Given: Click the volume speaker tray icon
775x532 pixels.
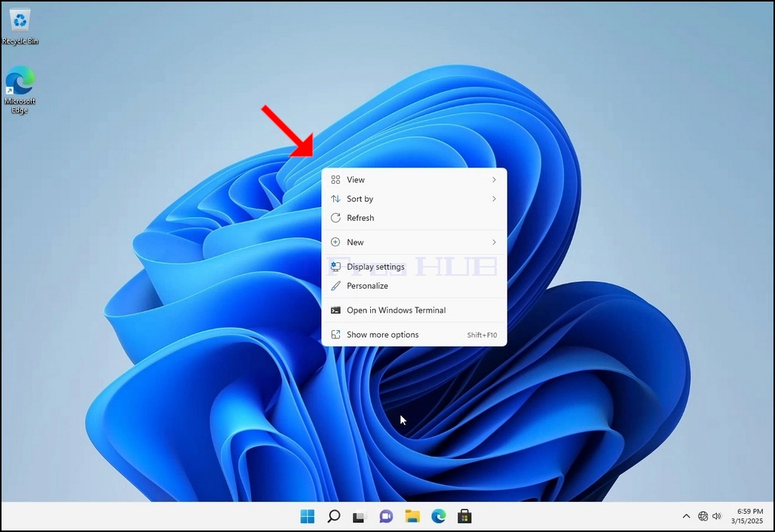Looking at the screenshot, I should (x=717, y=516).
